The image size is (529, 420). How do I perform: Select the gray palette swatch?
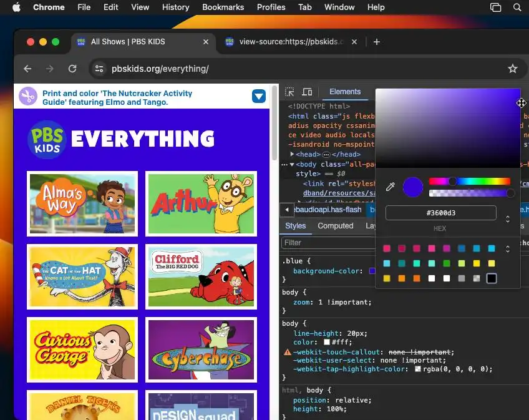(x=461, y=278)
